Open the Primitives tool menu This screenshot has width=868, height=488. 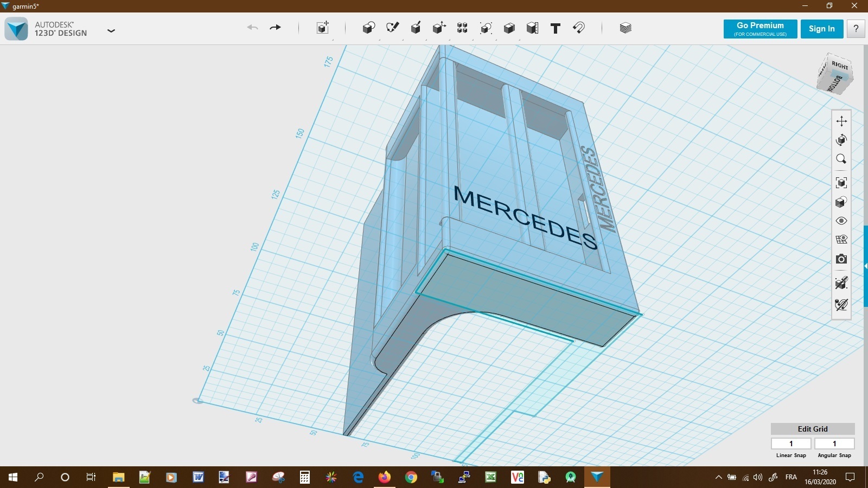(x=369, y=28)
